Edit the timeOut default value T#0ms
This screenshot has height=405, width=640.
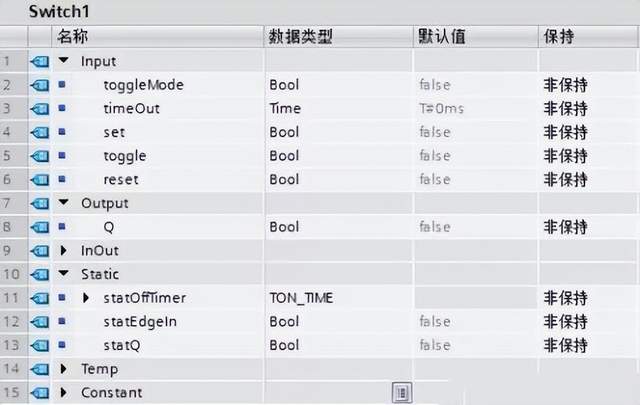pyautogui.click(x=440, y=108)
